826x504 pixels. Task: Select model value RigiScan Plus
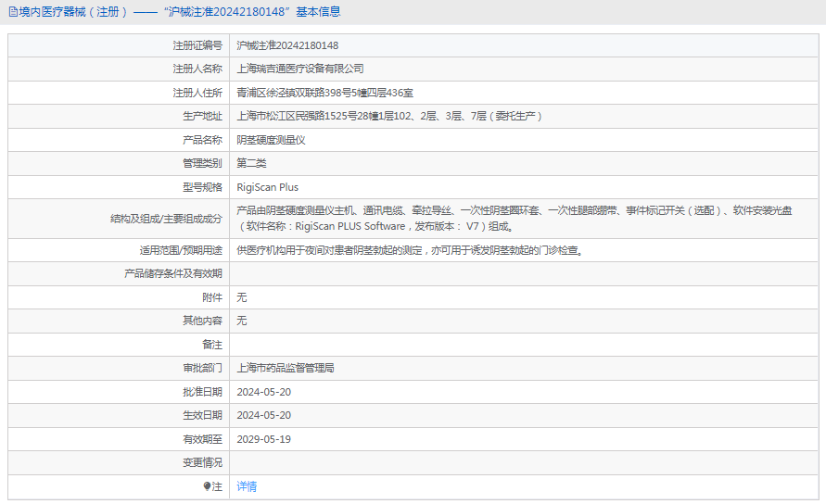[x=268, y=187]
